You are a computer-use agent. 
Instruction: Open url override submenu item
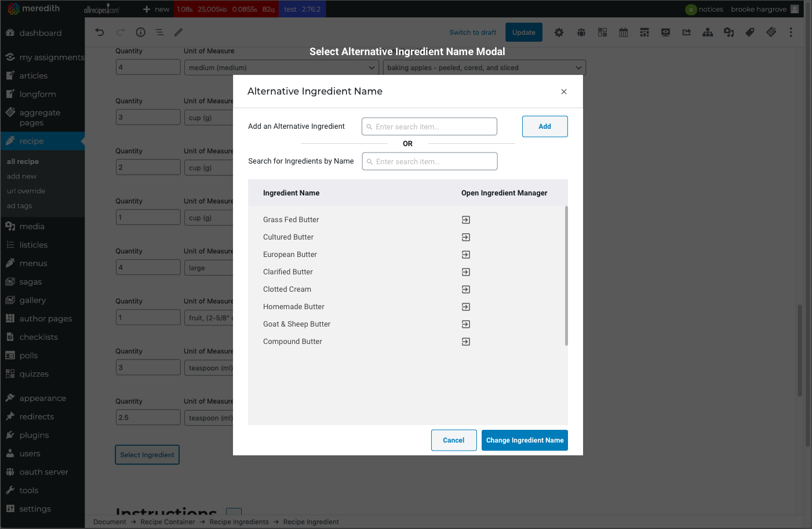point(26,191)
